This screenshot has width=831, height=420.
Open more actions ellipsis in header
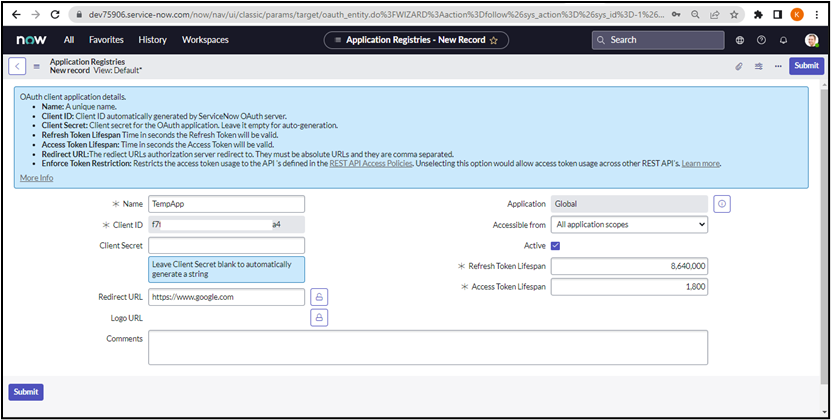click(x=778, y=66)
